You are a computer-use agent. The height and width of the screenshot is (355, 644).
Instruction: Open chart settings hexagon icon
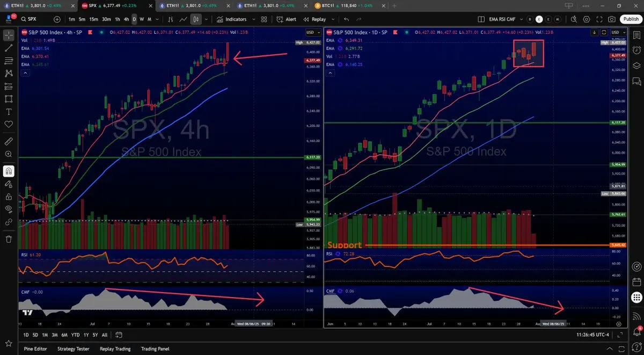[586, 19]
